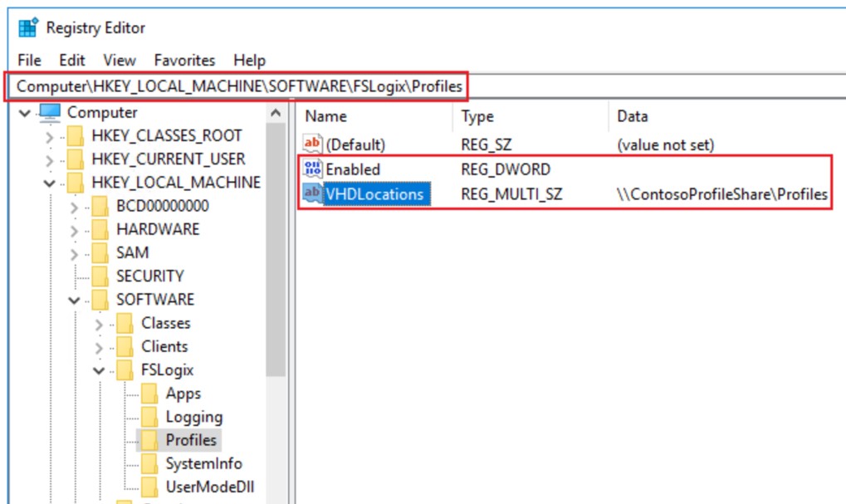Select the SystemInfo key in tree
Viewport: 846px width, 504px height.
tap(203, 463)
